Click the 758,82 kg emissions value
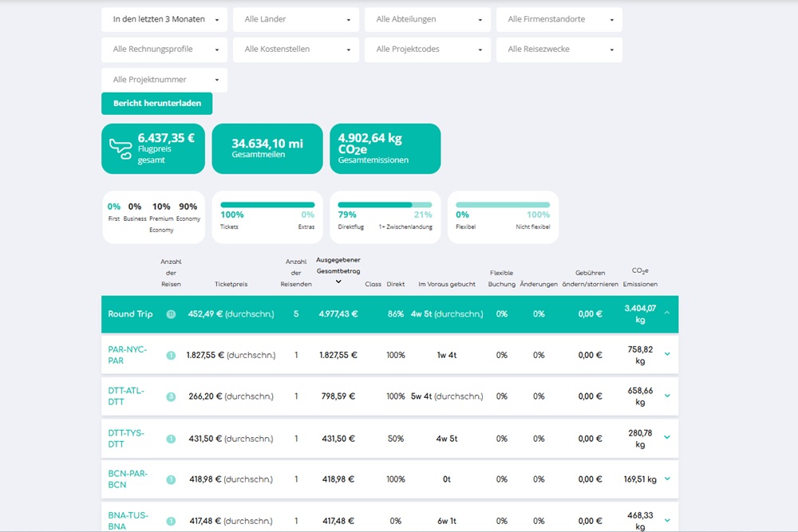 point(640,355)
